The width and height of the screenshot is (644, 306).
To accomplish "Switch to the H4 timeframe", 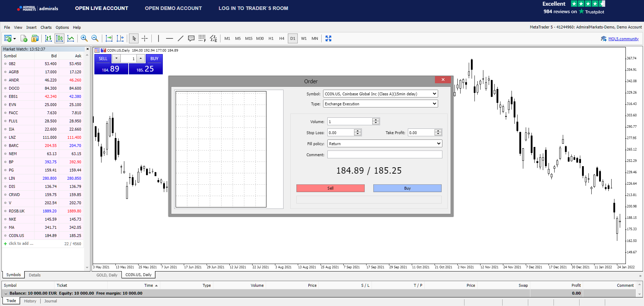I will pyautogui.click(x=282, y=38).
